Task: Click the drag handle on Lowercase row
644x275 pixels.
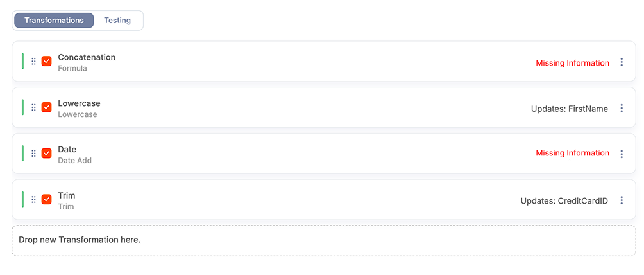Action: 34,108
